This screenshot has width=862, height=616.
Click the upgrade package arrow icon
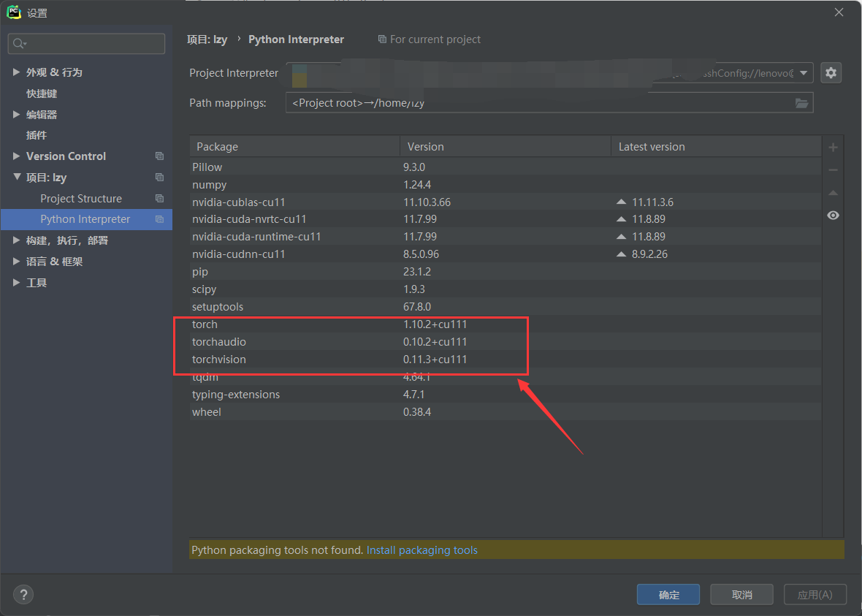(833, 193)
